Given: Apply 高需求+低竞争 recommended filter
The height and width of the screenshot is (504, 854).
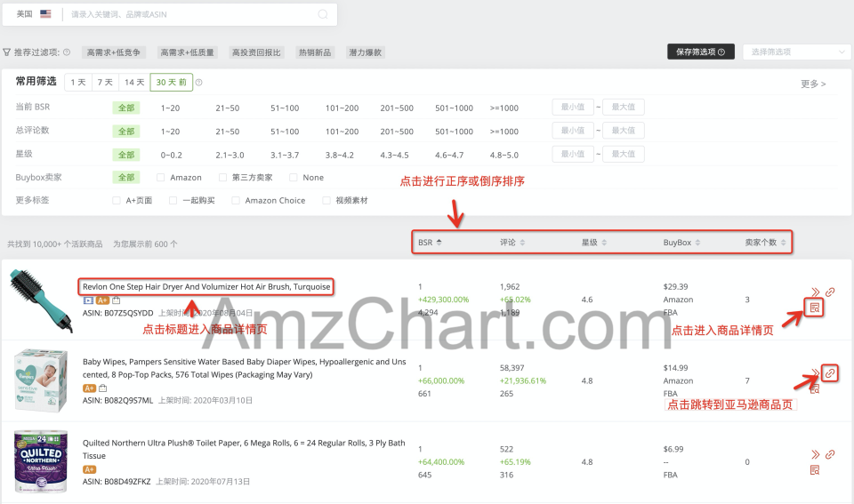Looking at the screenshot, I should (x=113, y=52).
